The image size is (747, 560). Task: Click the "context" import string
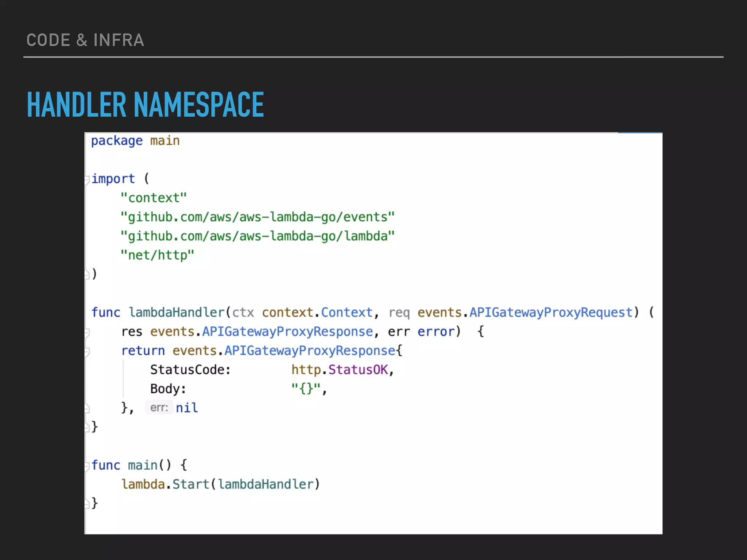pyautogui.click(x=154, y=198)
